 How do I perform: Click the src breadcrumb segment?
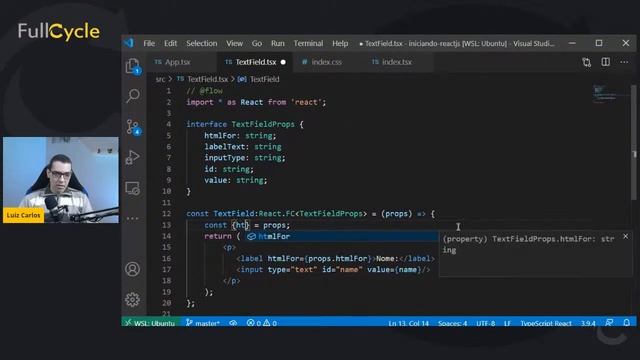pyautogui.click(x=160, y=79)
